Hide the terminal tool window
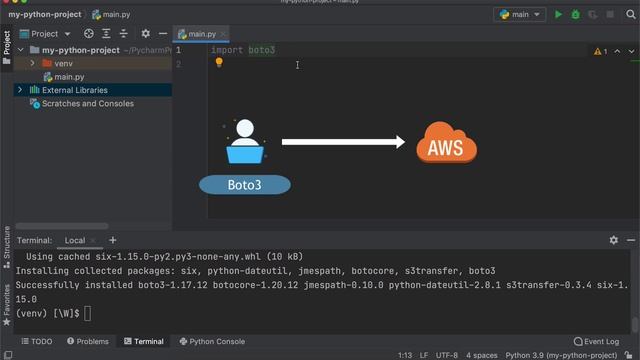This screenshot has height=360, width=640. 631,240
